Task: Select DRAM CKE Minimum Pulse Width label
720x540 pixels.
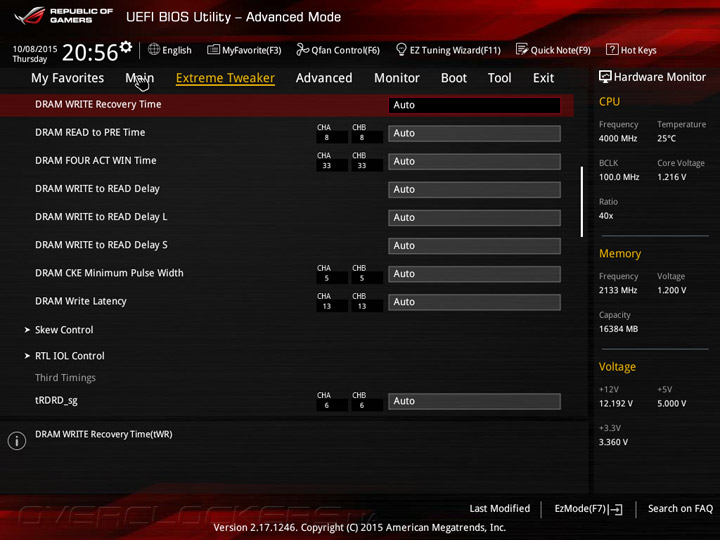Action: point(109,273)
